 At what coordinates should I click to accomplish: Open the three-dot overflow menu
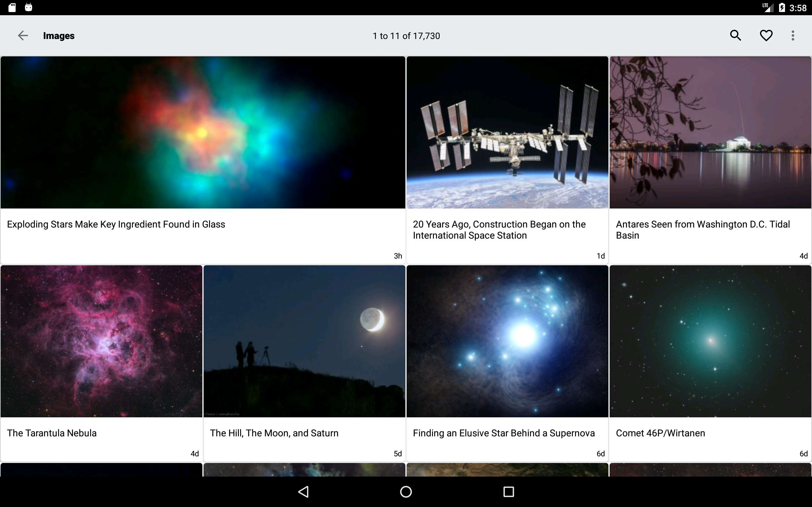pyautogui.click(x=793, y=35)
